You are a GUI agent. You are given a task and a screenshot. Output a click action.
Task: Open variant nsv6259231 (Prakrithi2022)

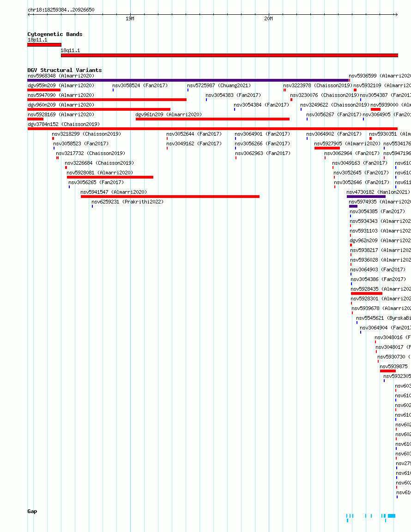point(127,202)
